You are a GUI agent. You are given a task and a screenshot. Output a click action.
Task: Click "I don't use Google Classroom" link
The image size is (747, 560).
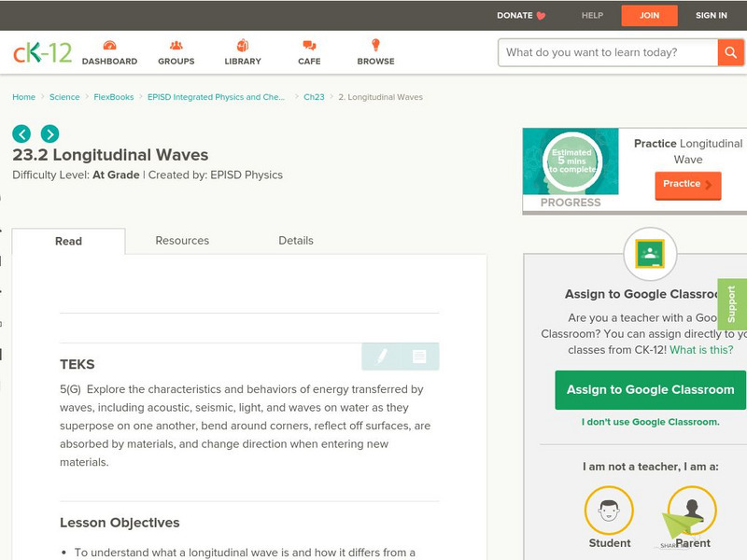650,422
